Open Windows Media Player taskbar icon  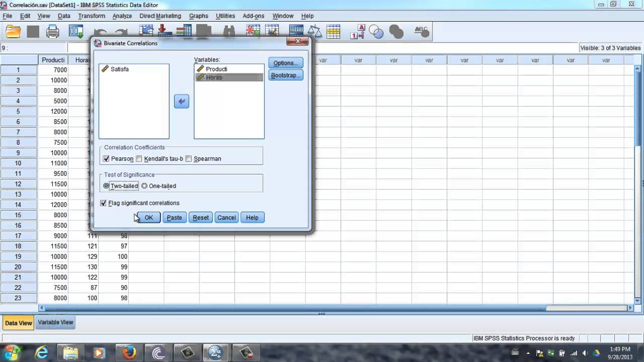[x=100, y=353]
